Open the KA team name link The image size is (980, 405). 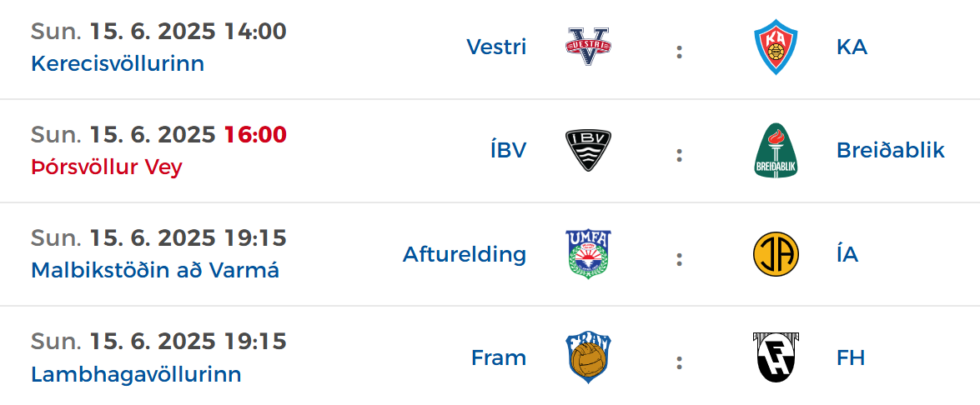(852, 47)
